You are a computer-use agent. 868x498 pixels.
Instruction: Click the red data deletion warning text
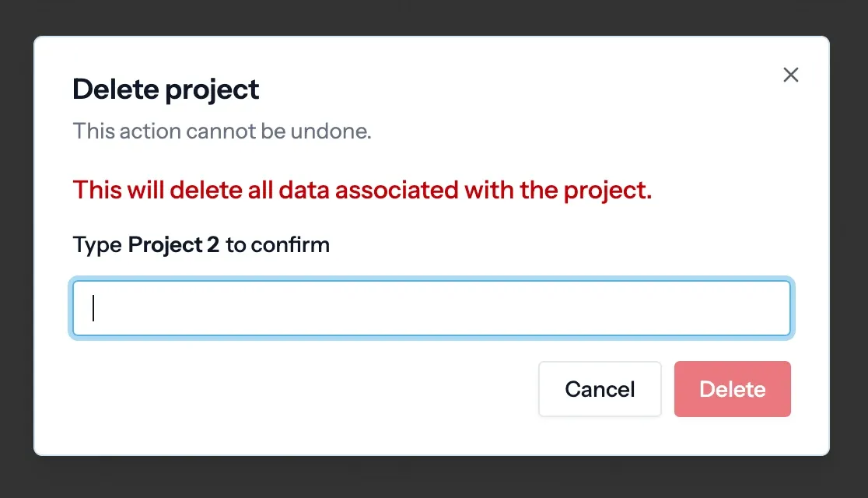click(x=362, y=190)
